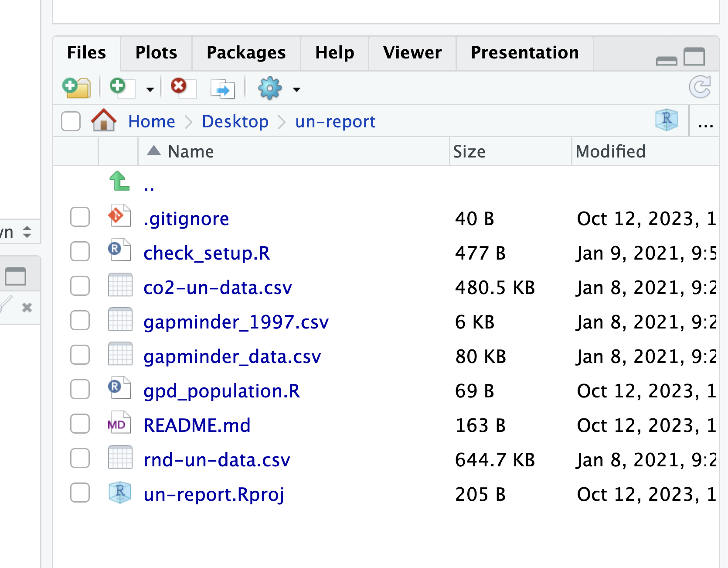Switch to the Plots tab
Viewport: 728px width, 568px height.
click(156, 53)
